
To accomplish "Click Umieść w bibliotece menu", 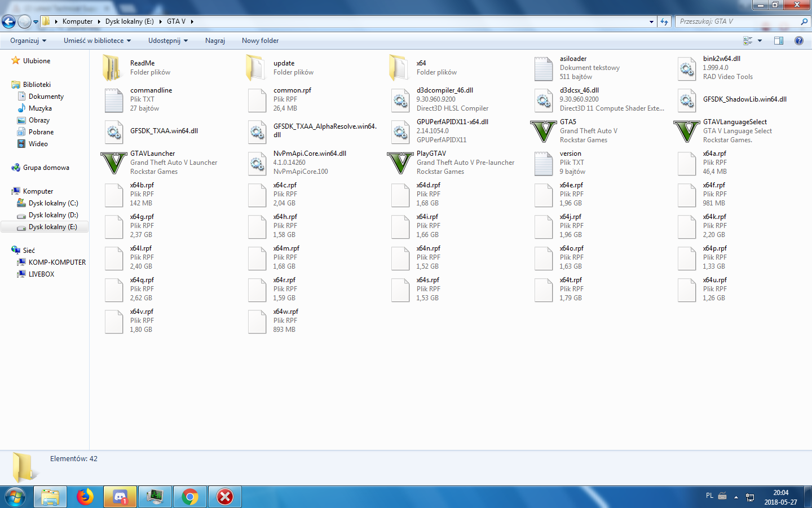I will tap(97, 41).
